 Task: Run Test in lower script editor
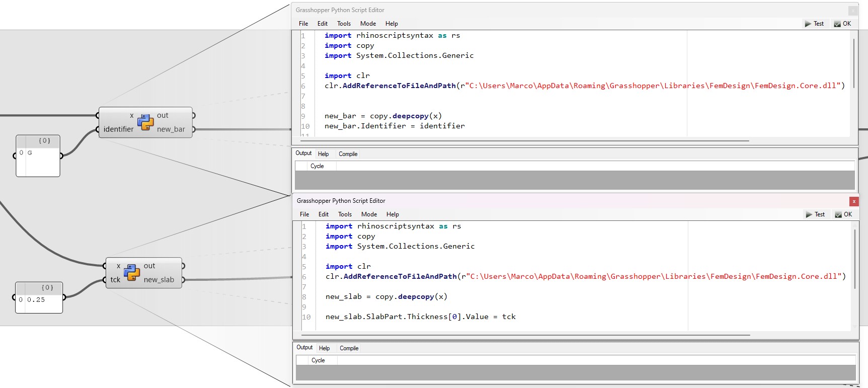[815, 214]
